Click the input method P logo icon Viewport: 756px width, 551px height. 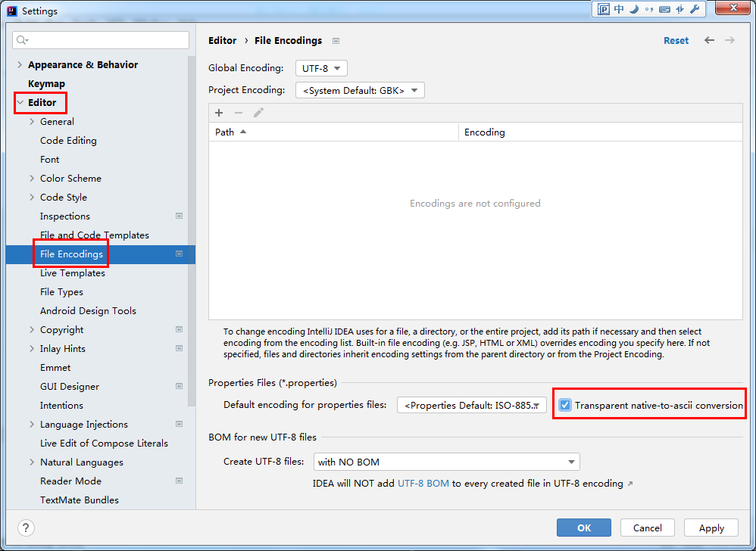click(604, 9)
